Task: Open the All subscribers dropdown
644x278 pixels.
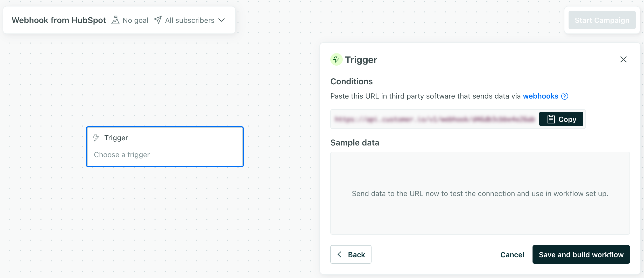Action: [222, 20]
